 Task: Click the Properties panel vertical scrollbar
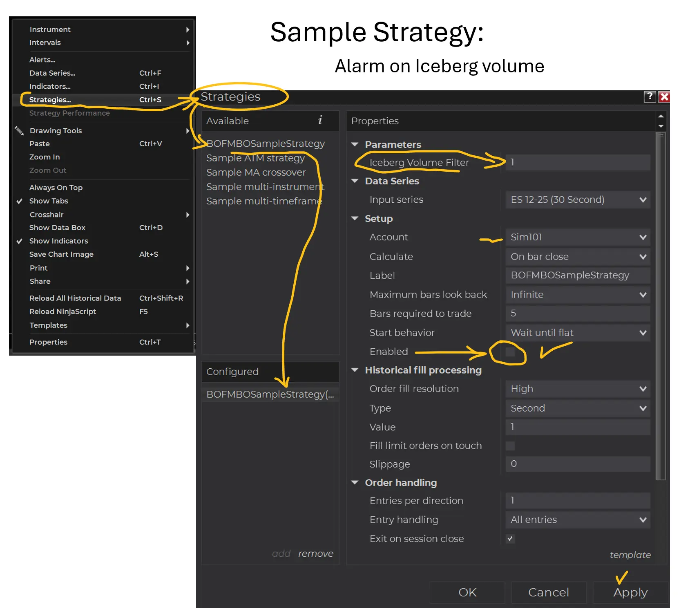tap(660, 307)
